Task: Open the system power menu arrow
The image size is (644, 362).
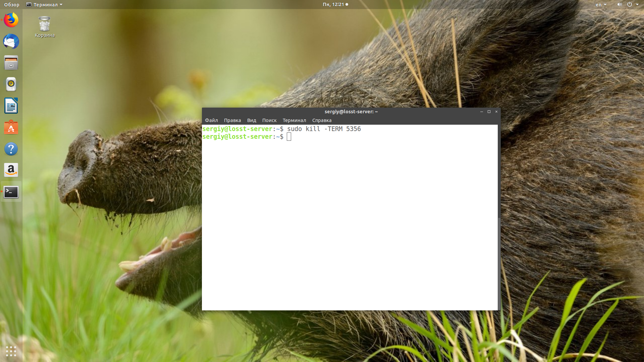Action: pos(637,4)
